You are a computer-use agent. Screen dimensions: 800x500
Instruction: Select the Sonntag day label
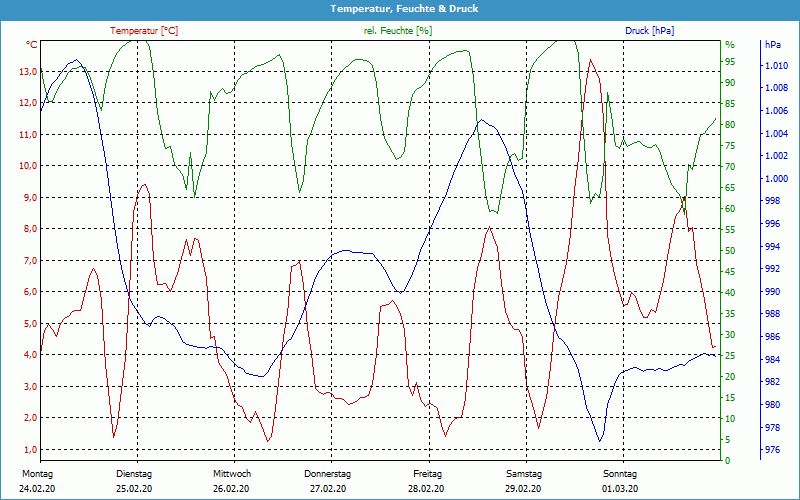[620, 474]
